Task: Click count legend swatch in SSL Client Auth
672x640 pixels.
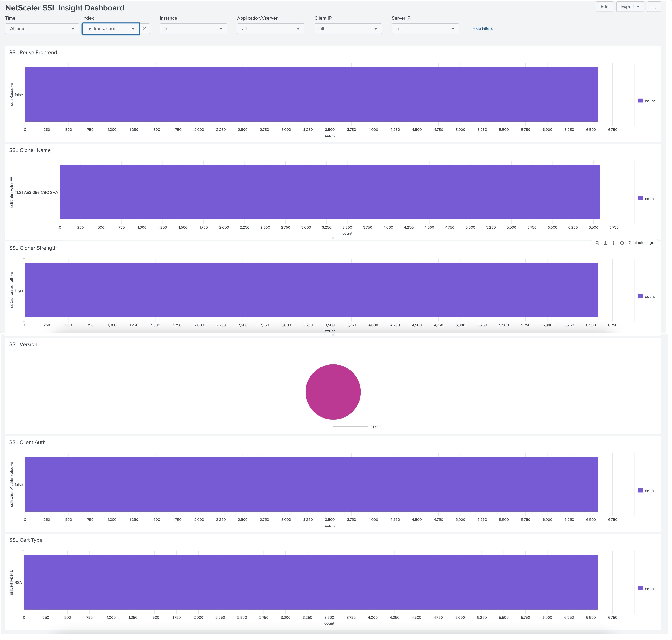Action: click(x=640, y=491)
